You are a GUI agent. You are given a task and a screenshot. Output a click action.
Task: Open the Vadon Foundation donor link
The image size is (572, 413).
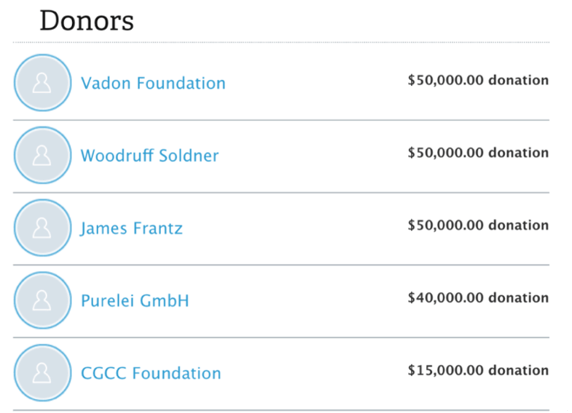(153, 83)
